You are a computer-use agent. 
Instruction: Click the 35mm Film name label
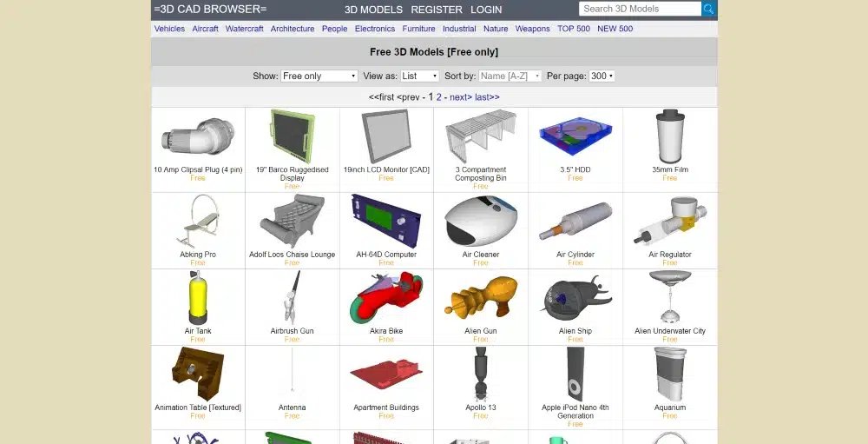coord(670,169)
